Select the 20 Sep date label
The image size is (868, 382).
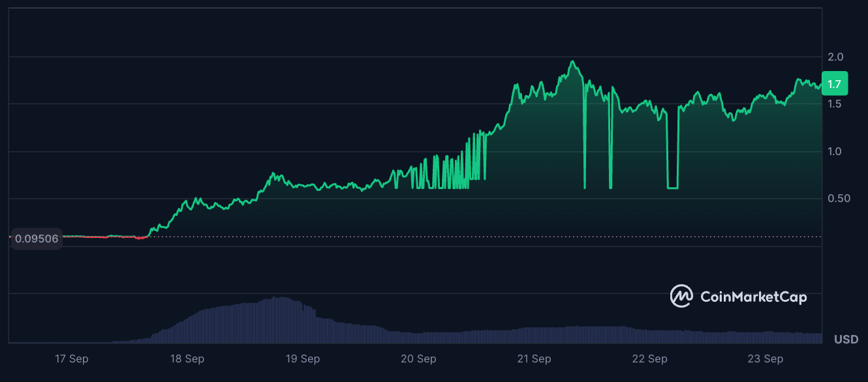pyautogui.click(x=418, y=359)
